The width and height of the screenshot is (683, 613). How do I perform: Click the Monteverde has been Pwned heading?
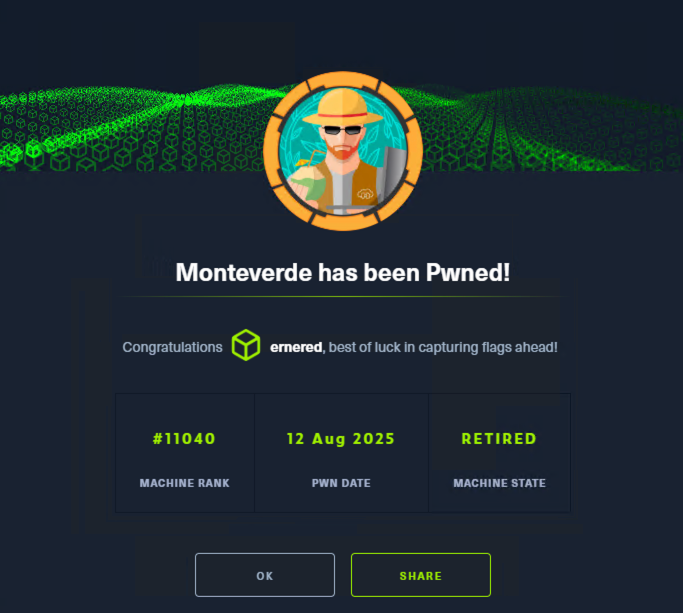point(343,273)
